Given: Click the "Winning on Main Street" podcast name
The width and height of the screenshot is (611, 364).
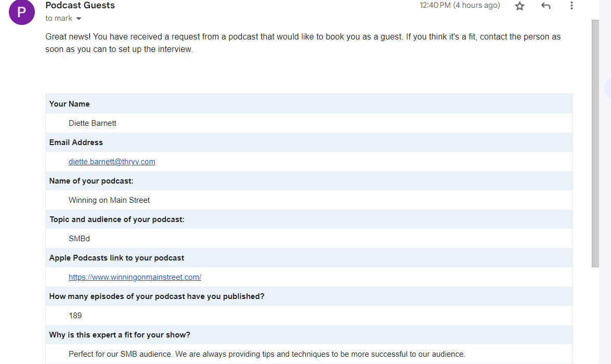Looking at the screenshot, I should (109, 200).
